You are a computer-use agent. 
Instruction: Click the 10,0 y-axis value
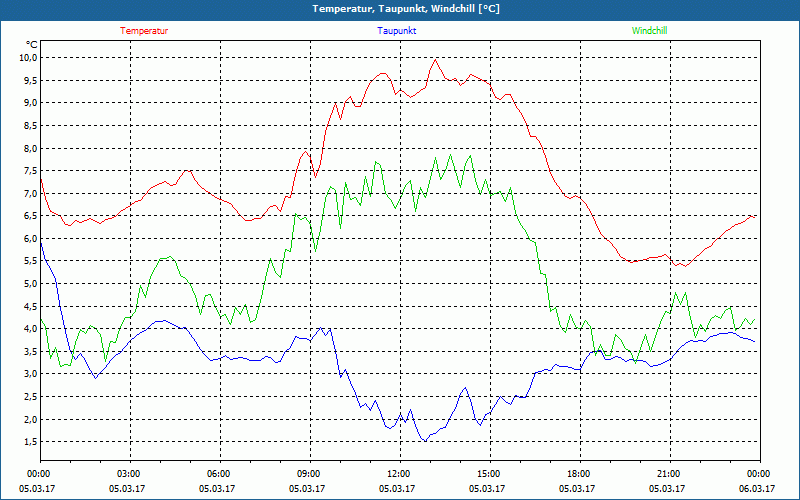[x=29, y=58]
